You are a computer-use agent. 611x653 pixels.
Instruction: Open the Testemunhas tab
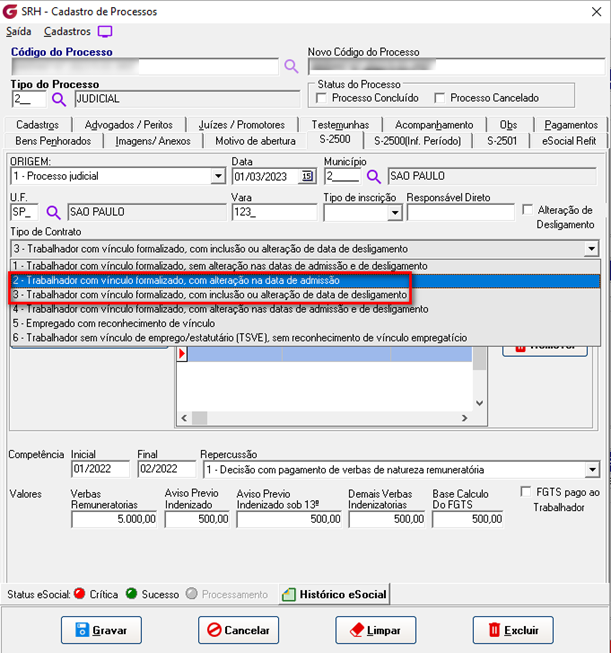tap(340, 125)
